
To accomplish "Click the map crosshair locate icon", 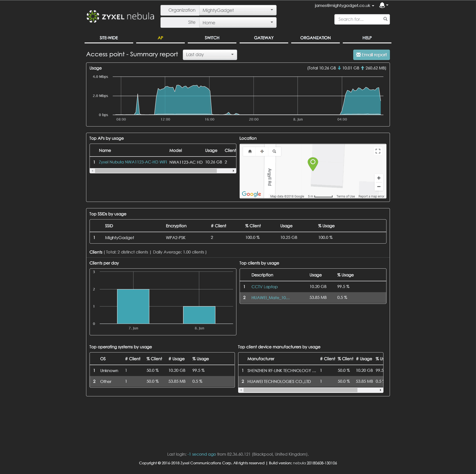I will [262, 151].
